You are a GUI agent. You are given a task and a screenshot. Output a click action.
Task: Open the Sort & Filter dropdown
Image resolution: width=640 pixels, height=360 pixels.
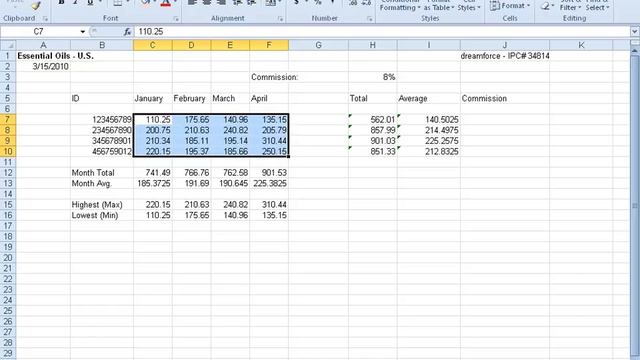tap(570, 5)
